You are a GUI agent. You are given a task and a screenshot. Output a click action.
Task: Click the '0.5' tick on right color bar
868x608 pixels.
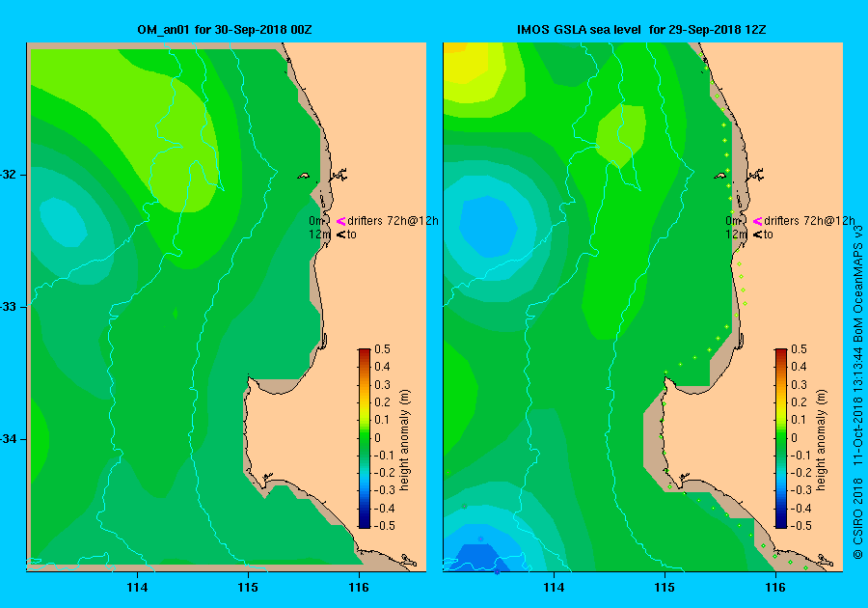(799, 349)
